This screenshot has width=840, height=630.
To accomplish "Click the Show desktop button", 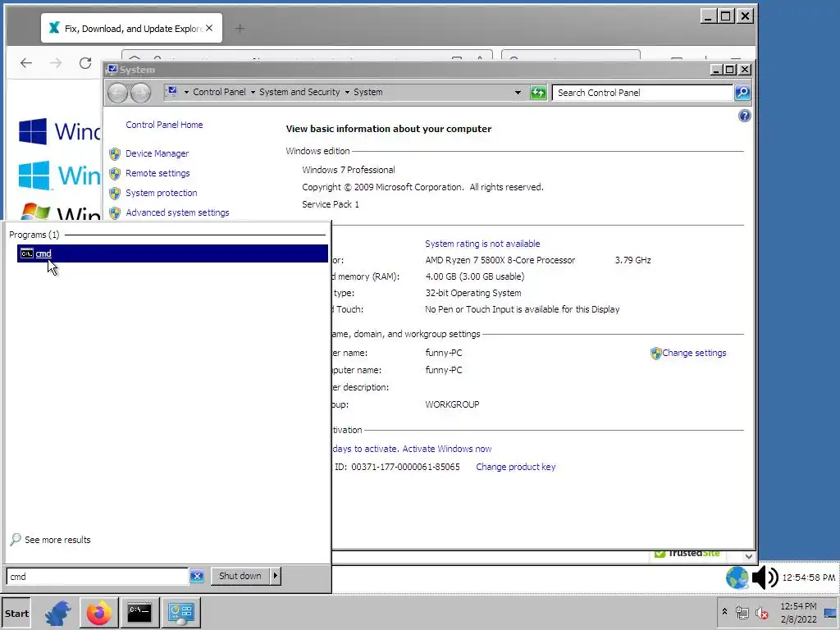I will 830,613.
